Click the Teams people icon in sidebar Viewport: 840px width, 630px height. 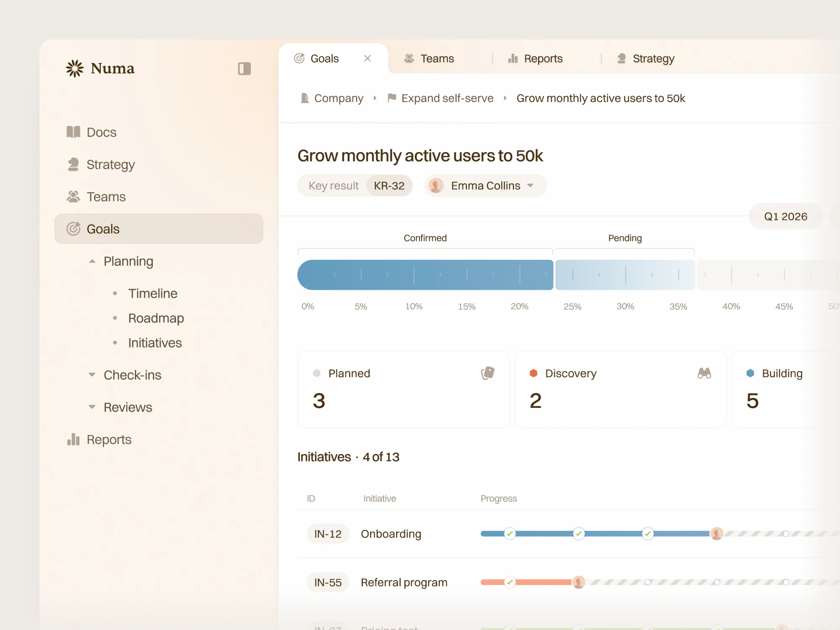(73, 197)
